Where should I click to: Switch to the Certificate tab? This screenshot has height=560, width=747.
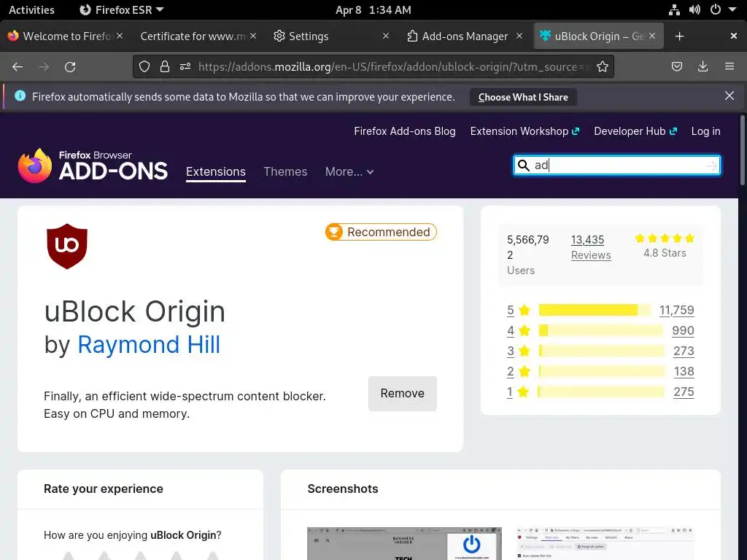193,36
